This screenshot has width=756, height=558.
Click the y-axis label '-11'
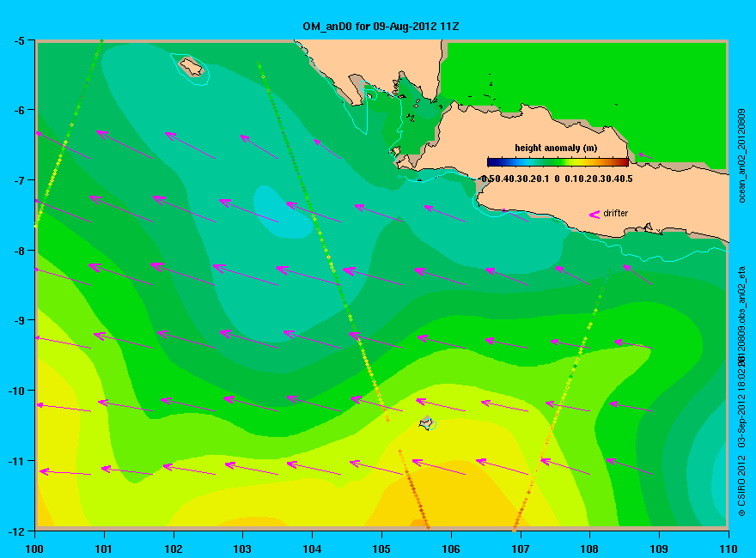[x=15, y=461]
